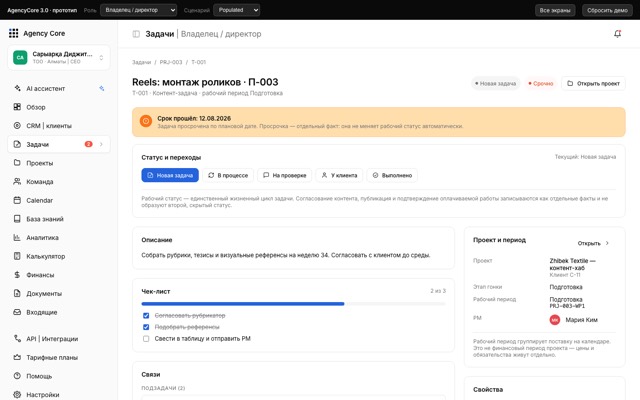Click the Задачи badge showing 2
The height and width of the screenshot is (400, 640).
tap(88, 144)
